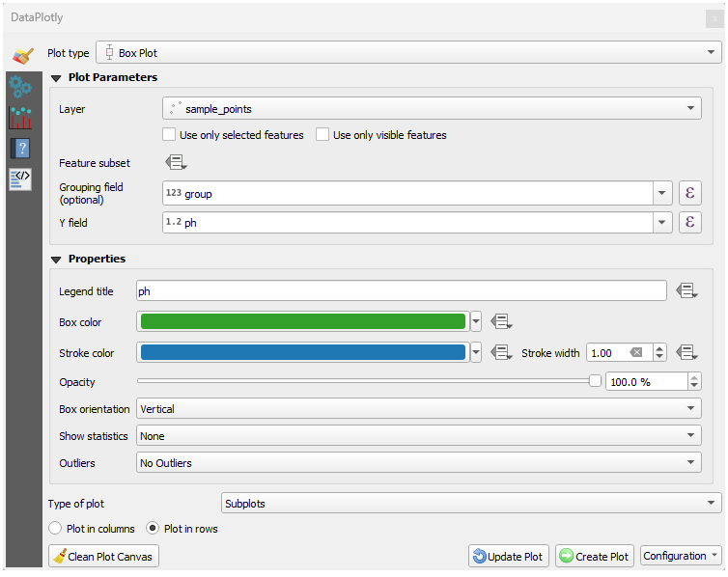
Task: Open the code view icon in sidebar
Action: tap(20, 179)
